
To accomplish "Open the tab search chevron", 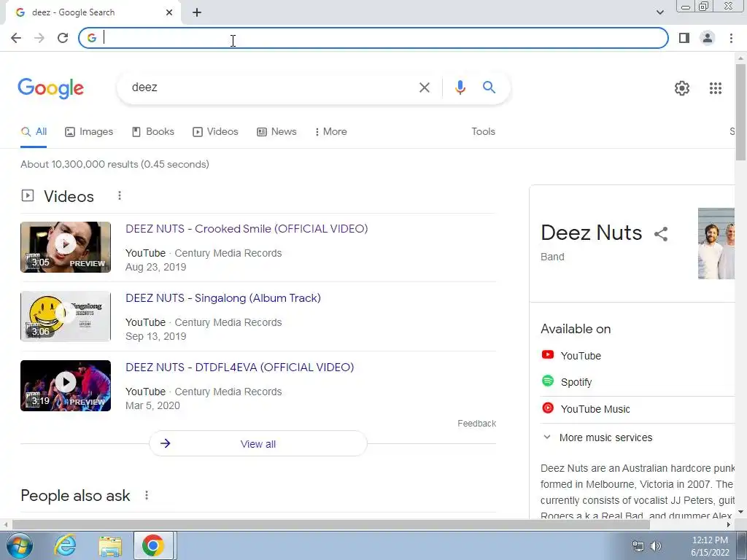I will 659,12.
